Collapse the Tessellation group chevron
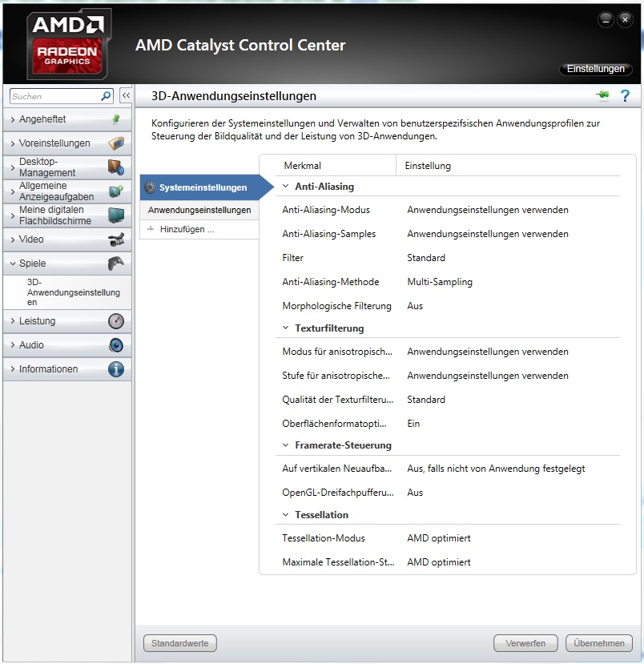 [286, 514]
